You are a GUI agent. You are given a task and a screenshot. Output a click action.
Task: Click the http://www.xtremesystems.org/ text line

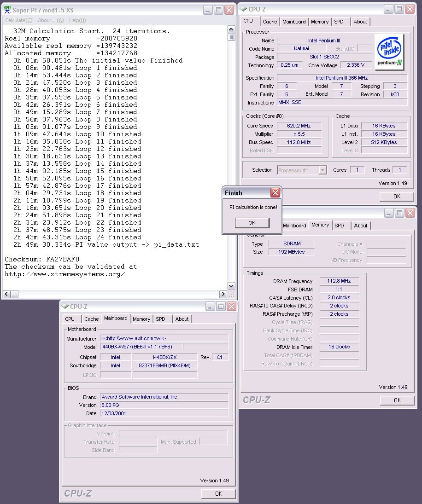[x=64, y=274]
